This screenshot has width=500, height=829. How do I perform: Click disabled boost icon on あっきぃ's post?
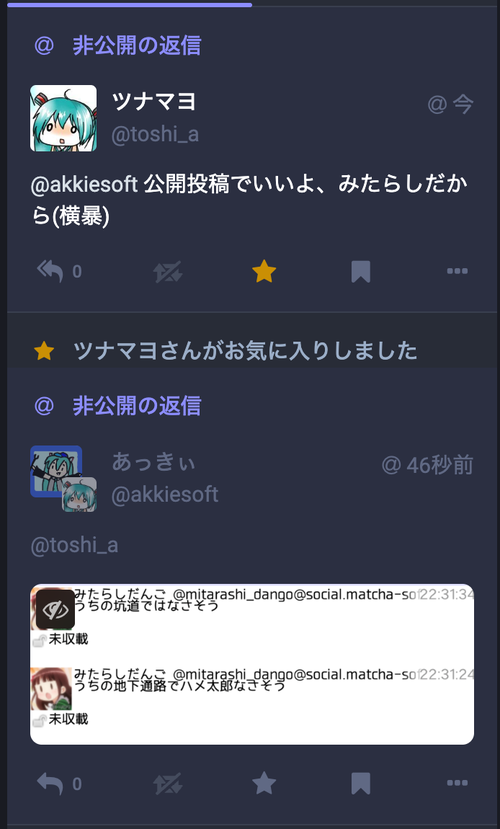tap(168, 784)
